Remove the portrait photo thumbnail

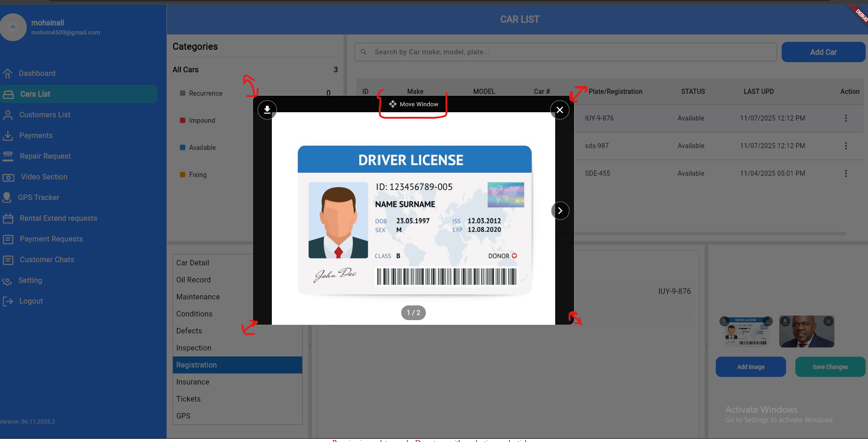point(828,321)
